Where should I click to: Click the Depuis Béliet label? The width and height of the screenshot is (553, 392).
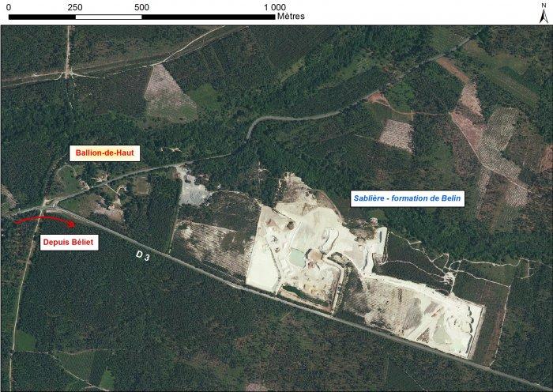[69, 243]
